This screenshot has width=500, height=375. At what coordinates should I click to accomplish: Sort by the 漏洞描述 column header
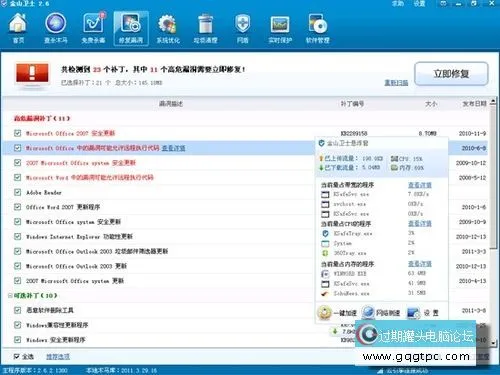pyautogui.click(x=171, y=104)
